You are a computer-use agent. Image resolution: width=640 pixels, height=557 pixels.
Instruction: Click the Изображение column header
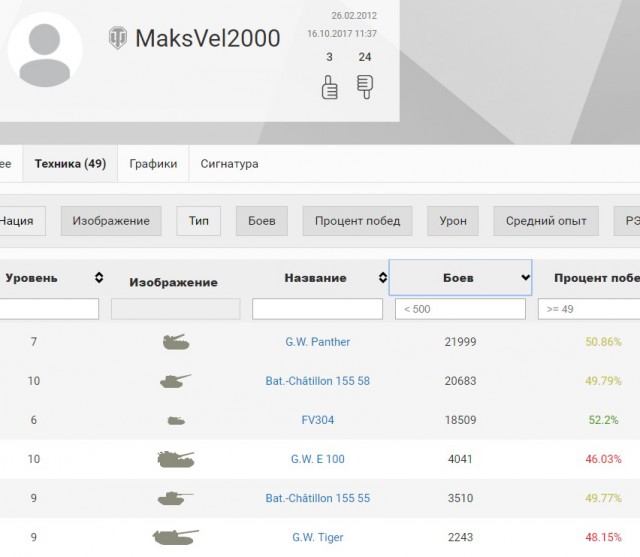173,282
